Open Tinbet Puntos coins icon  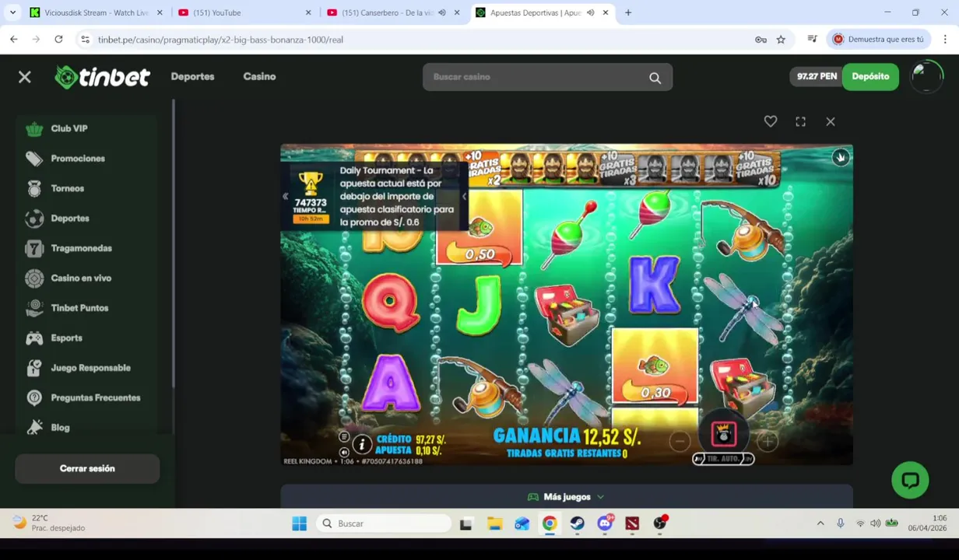34,308
